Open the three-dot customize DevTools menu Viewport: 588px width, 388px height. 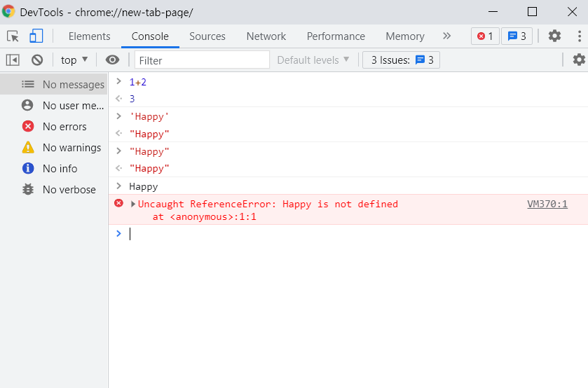pyautogui.click(x=580, y=36)
